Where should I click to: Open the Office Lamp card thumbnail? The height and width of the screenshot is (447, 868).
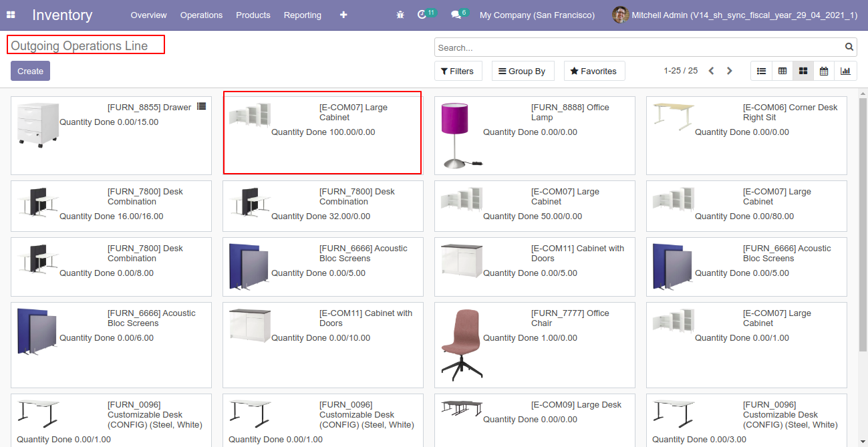point(461,136)
